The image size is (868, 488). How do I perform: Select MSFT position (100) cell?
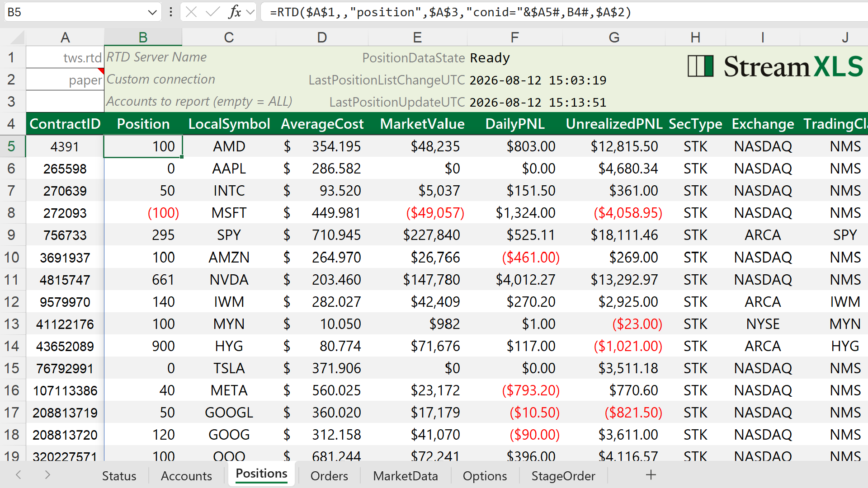point(143,213)
